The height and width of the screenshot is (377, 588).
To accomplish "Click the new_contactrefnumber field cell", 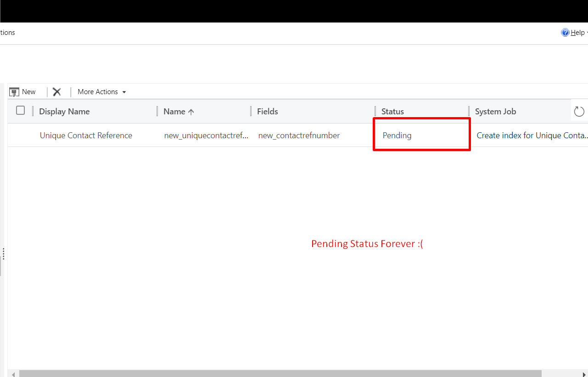I will pyautogui.click(x=299, y=135).
